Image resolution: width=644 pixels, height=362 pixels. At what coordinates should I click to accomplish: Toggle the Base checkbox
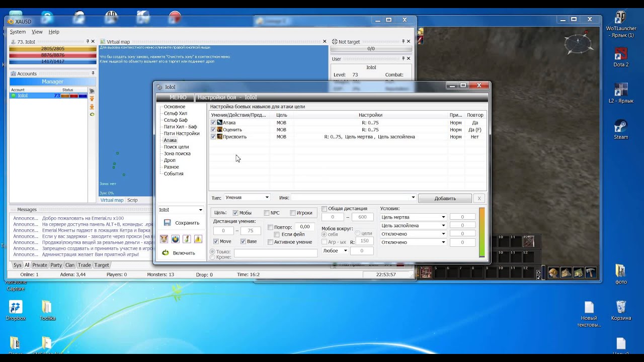pos(243,242)
